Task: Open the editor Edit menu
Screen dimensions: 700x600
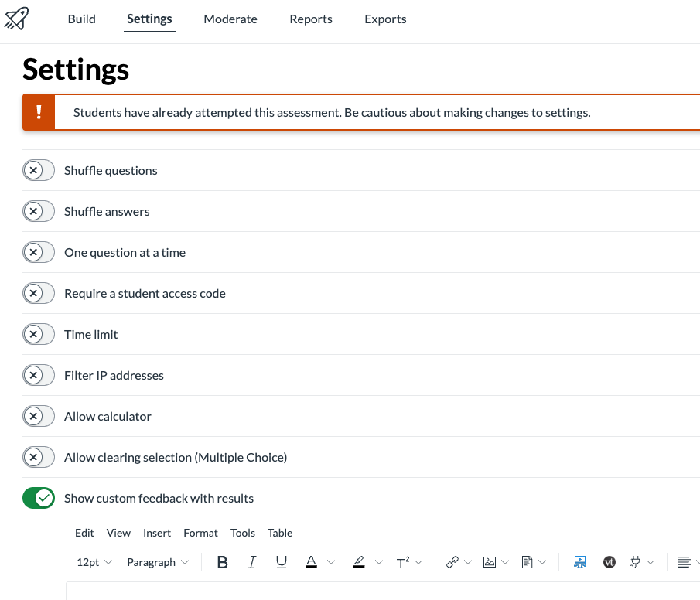Action: pos(84,533)
